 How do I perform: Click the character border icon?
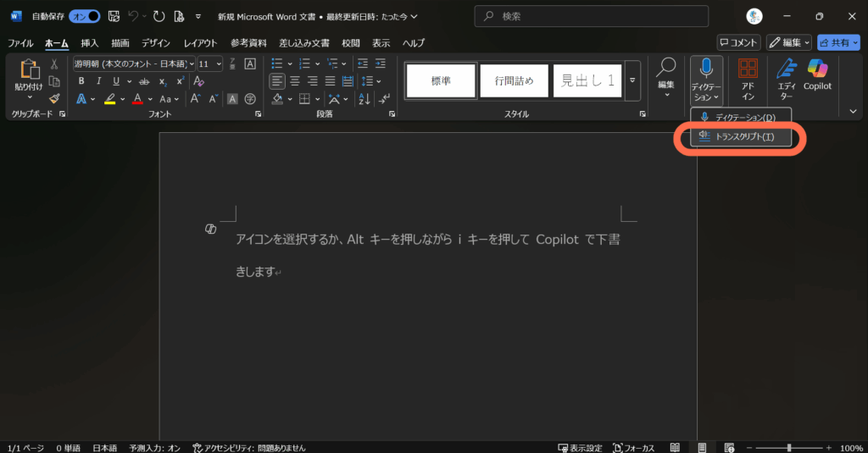pos(250,64)
